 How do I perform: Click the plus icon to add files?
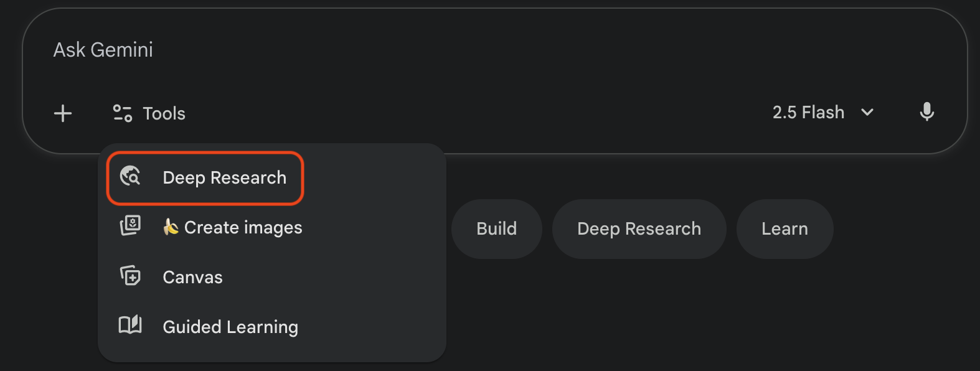click(x=63, y=113)
